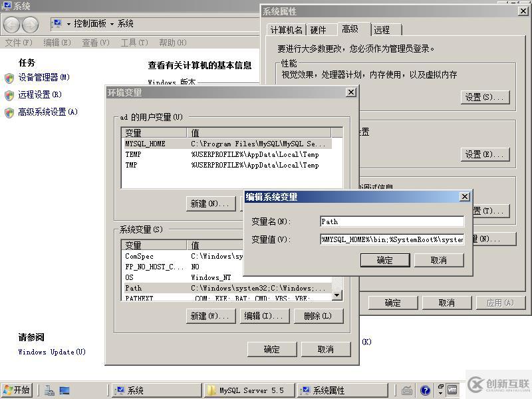Close the 环境变量 dialog

click(x=351, y=92)
